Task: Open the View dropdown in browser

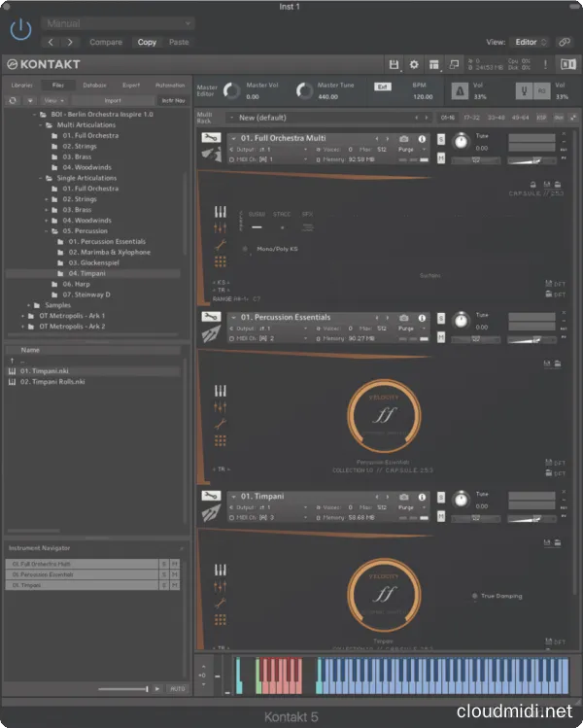Action: coord(53,100)
